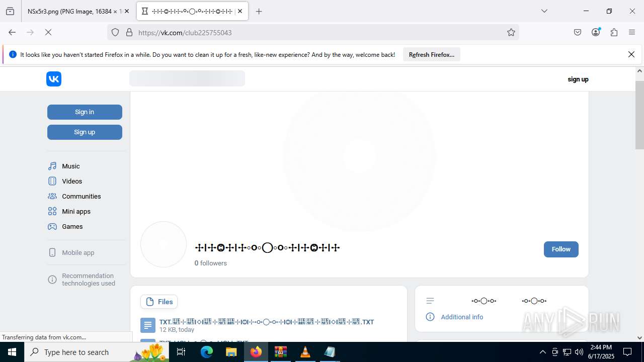Open the Windows notification center
This screenshot has width=644, height=362.
pyautogui.click(x=627, y=352)
